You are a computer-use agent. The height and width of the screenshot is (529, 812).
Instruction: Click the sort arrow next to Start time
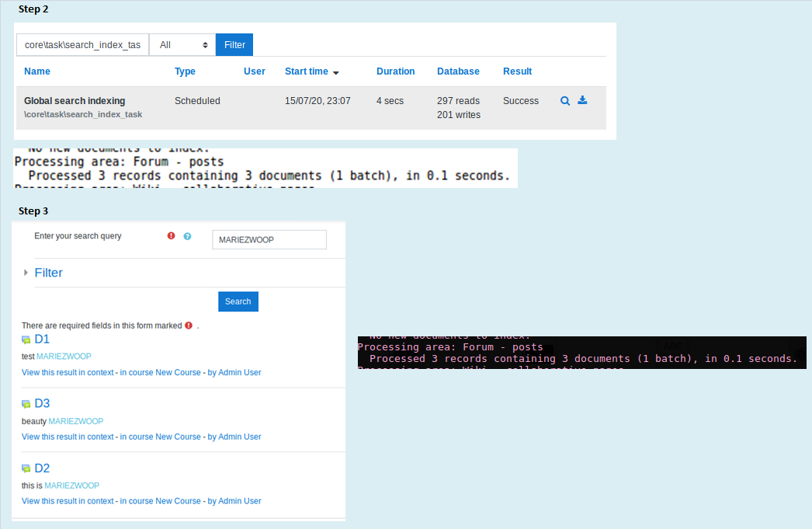pyautogui.click(x=335, y=72)
